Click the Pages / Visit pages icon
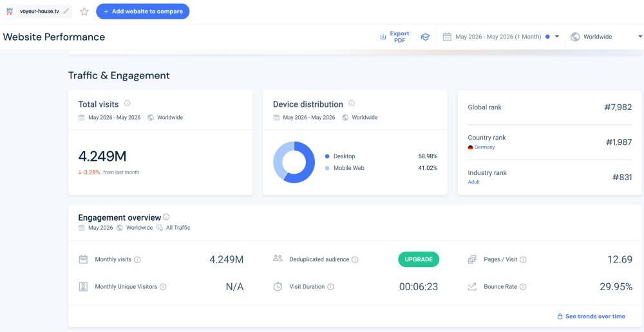 472,259
